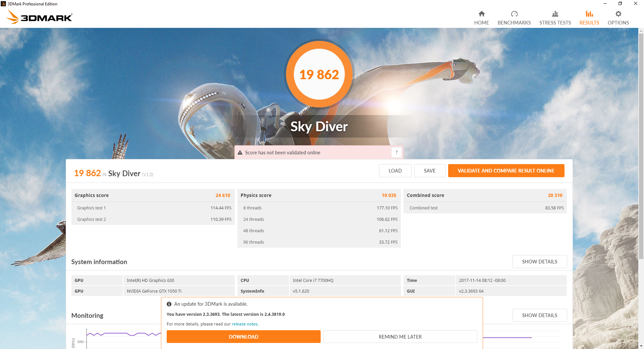Click the warning triangle icon in validation notice
The width and height of the screenshot is (644, 349).
240,153
